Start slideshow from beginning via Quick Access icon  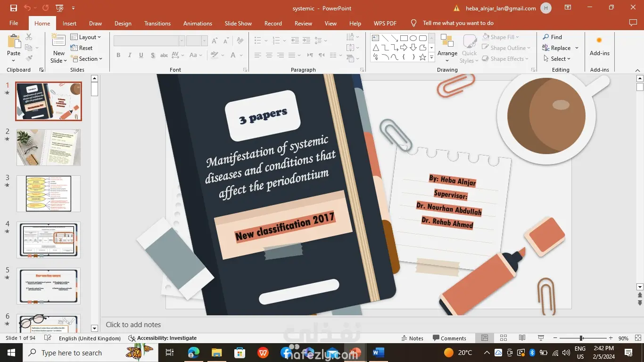[59, 8]
